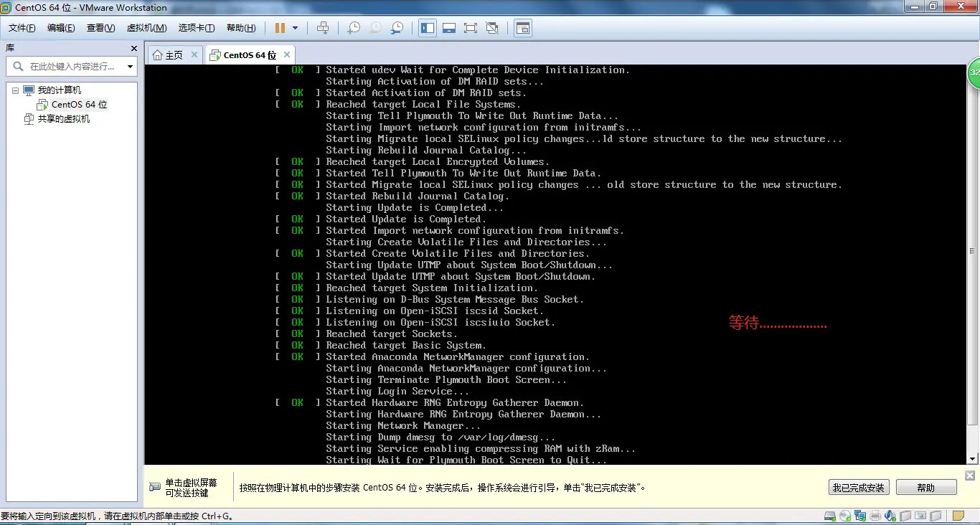The width and height of the screenshot is (980, 525).
Task: Click the 帮助 button in install bar
Action: pos(926,488)
